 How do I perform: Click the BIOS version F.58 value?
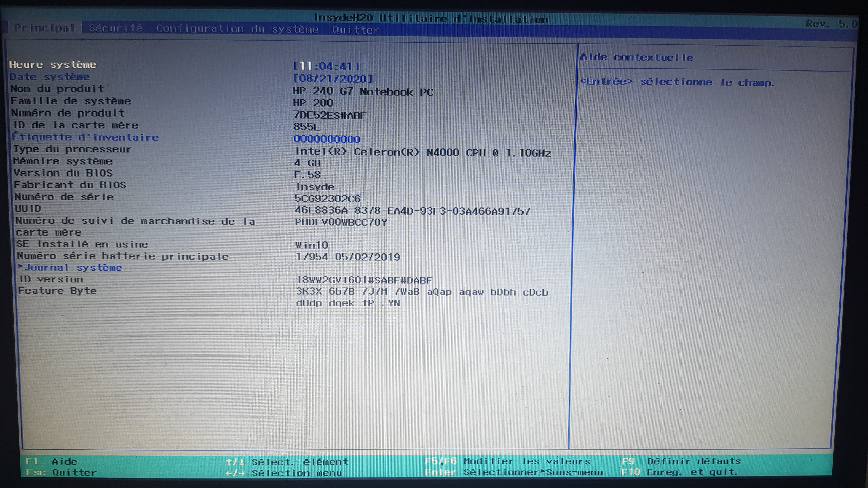point(308,175)
